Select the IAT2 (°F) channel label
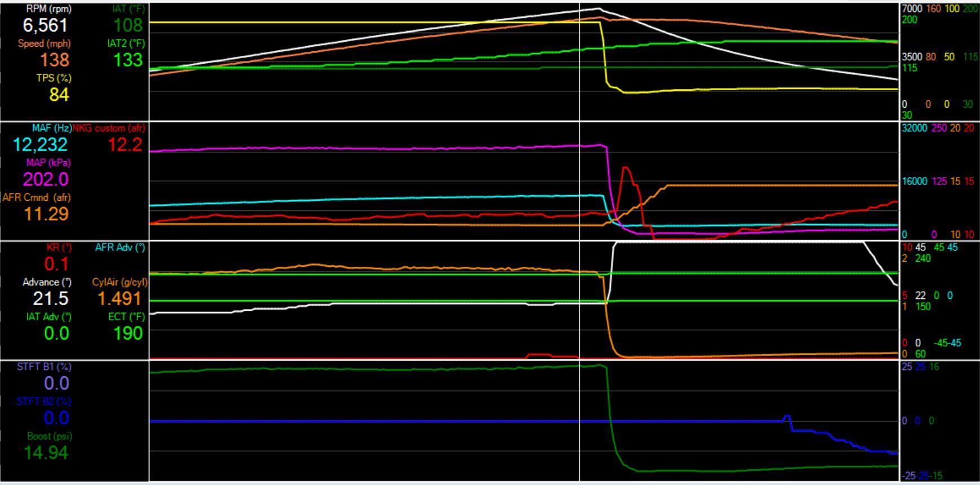This screenshot has width=980, height=485. (126, 43)
